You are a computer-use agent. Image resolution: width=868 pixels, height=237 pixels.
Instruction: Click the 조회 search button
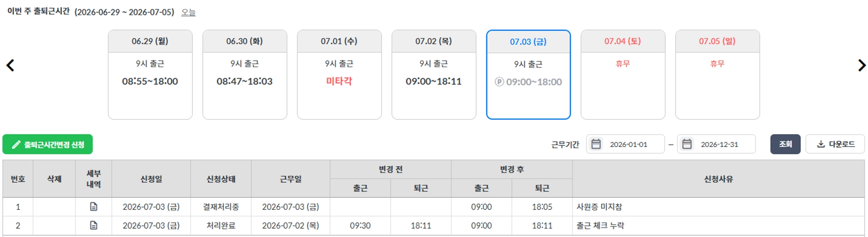(x=785, y=144)
